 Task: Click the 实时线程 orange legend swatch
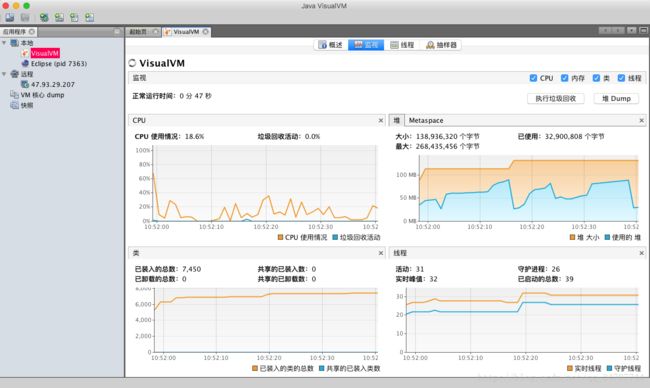tap(570, 368)
